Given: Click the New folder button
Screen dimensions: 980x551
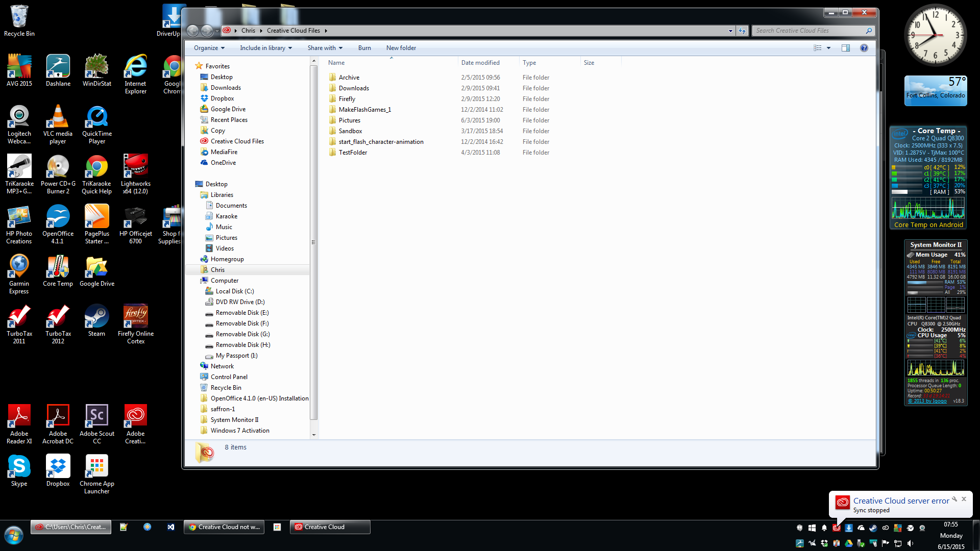Looking at the screenshot, I should click(x=401, y=48).
